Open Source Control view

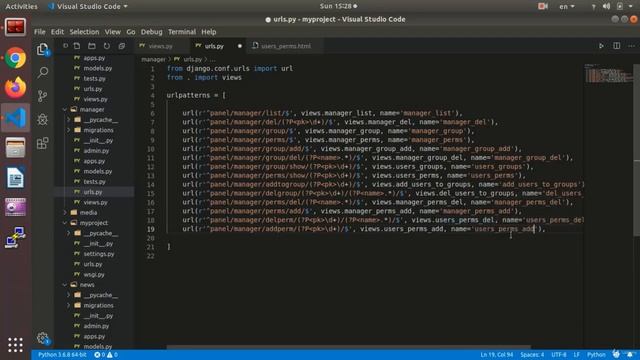pyautogui.click(x=42, y=96)
